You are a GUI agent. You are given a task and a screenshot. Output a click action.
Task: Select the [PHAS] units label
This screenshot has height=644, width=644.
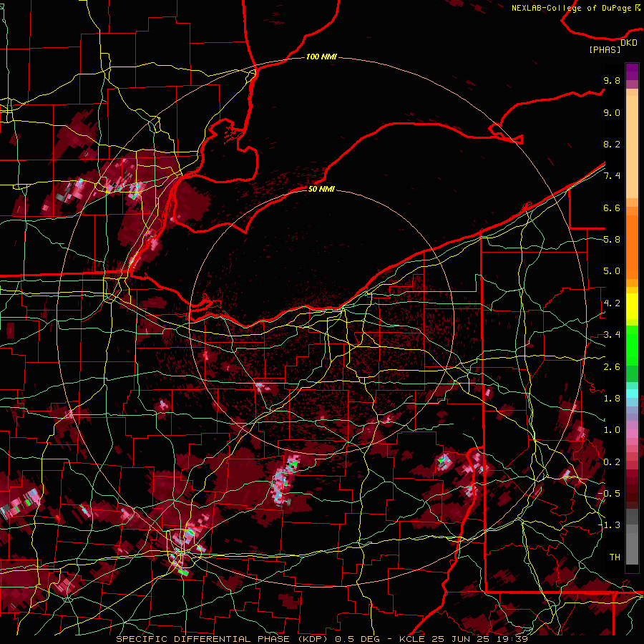(x=605, y=50)
